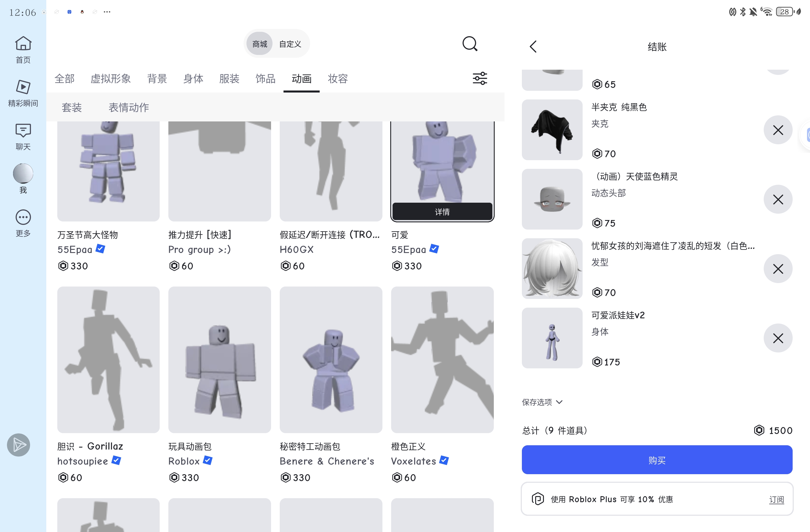Click the white hair item image
The height and width of the screenshot is (532, 810).
tap(552, 268)
